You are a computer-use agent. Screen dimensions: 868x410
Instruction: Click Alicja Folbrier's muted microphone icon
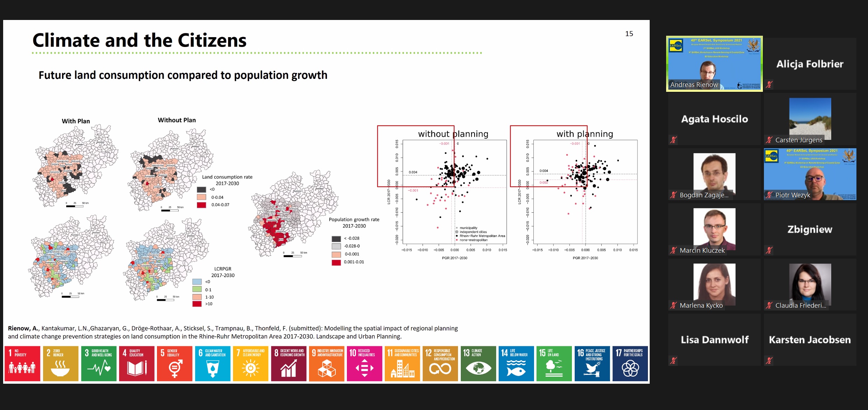point(769,84)
